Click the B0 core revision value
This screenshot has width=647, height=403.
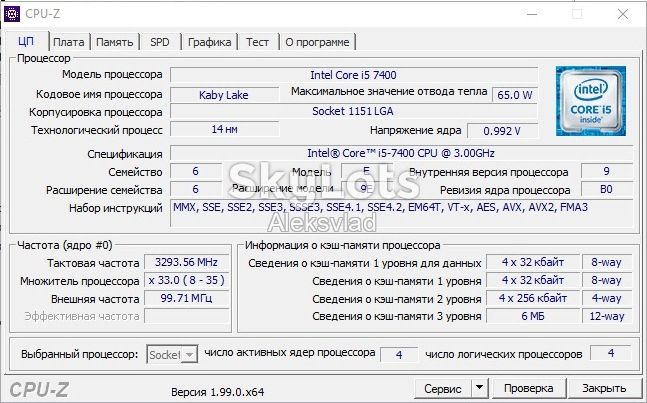[x=606, y=189]
